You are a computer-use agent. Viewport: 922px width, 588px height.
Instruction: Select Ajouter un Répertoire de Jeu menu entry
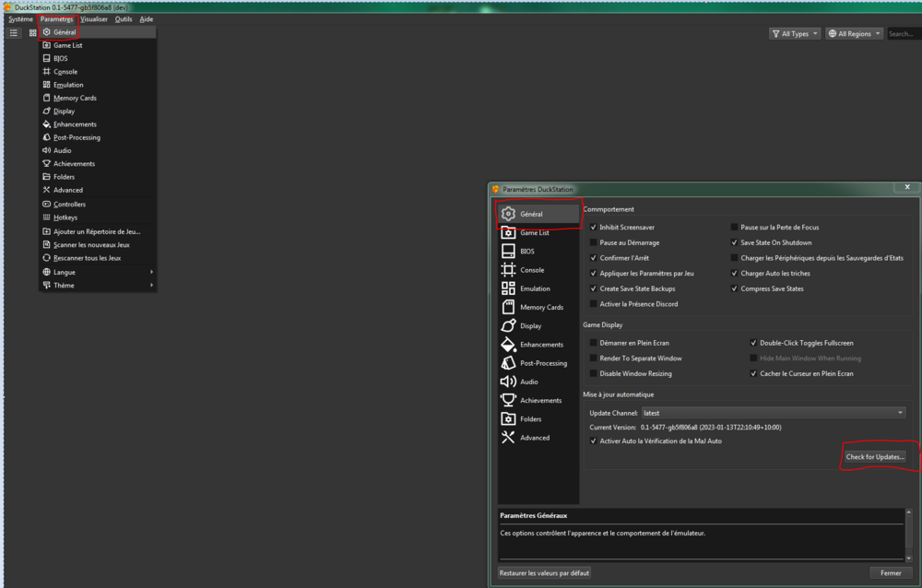(x=97, y=231)
